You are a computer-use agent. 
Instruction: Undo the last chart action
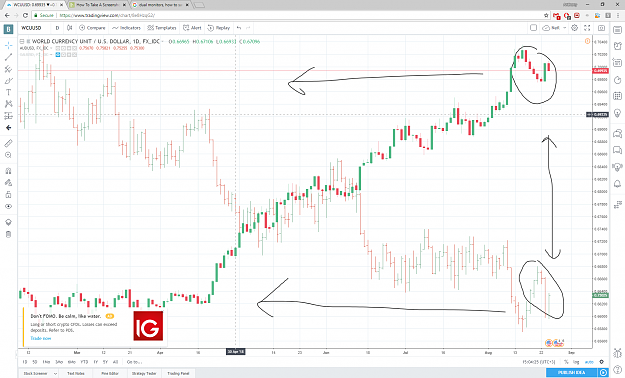pos(239,28)
